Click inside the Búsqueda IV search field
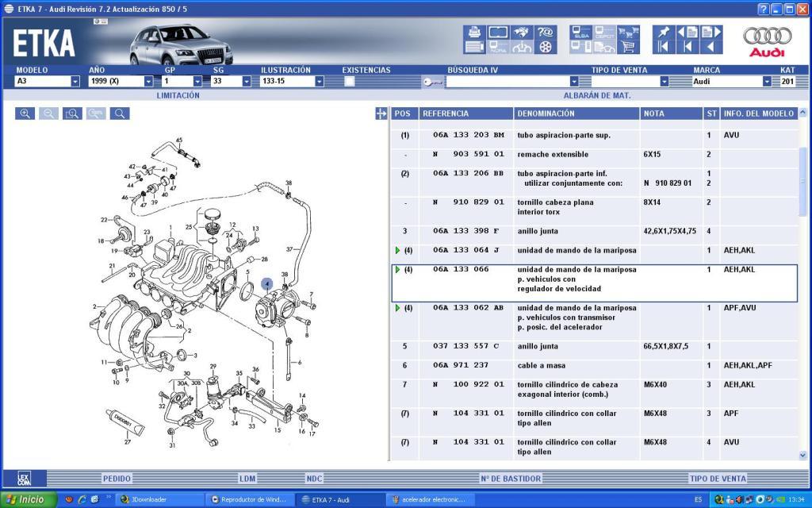 tap(507, 82)
